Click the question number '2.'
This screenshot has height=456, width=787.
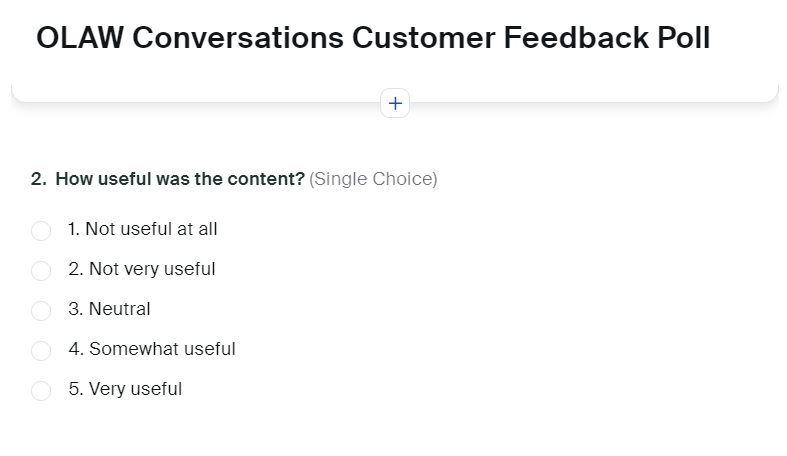39,179
